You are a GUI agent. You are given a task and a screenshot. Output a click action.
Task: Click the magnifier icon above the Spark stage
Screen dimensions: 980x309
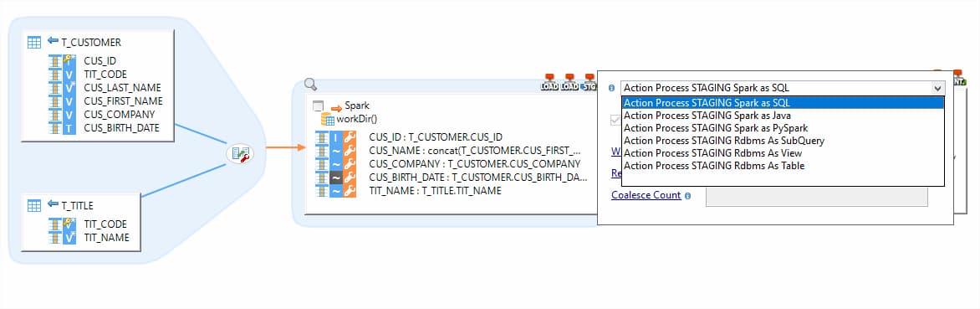310,85
